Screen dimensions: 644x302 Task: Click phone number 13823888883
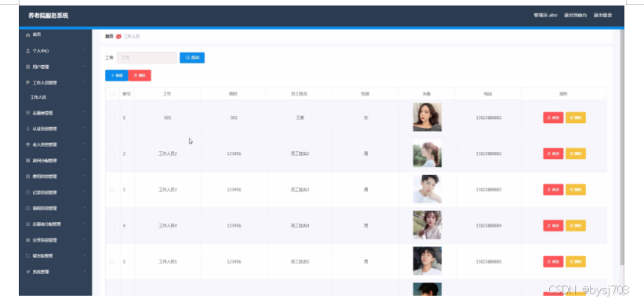489,190
